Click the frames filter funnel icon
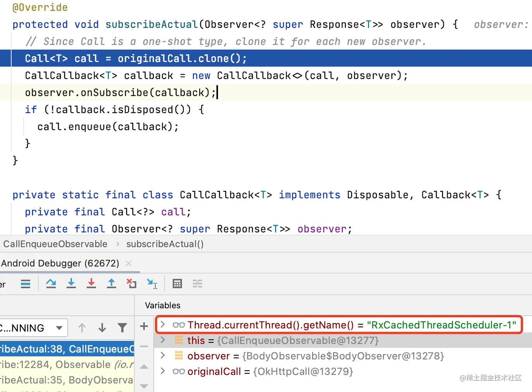This screenshot has width=532, height=392. pos(122,328)
